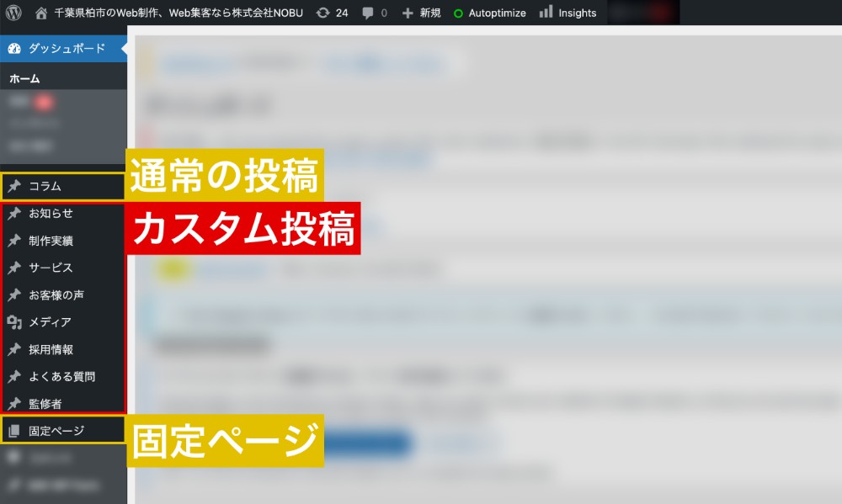Image resolution: width=842 pixels, height=504 pixels.
Task: Click the Insights bar chart icon
Action: click(x=546, y=12)
